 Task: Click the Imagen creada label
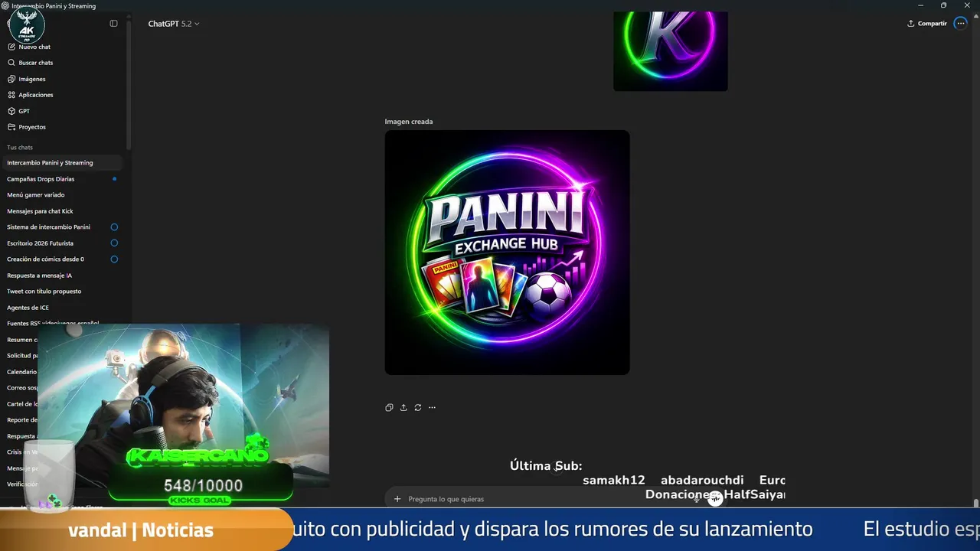tap(409, 122)
